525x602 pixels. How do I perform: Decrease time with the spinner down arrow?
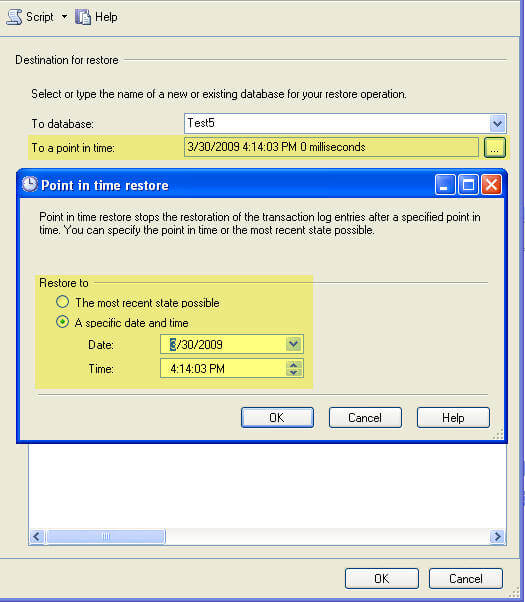[x=294, y=372]
